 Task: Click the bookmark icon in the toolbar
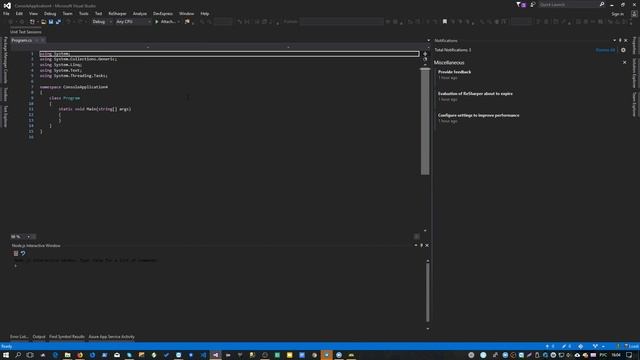(445, 22)
